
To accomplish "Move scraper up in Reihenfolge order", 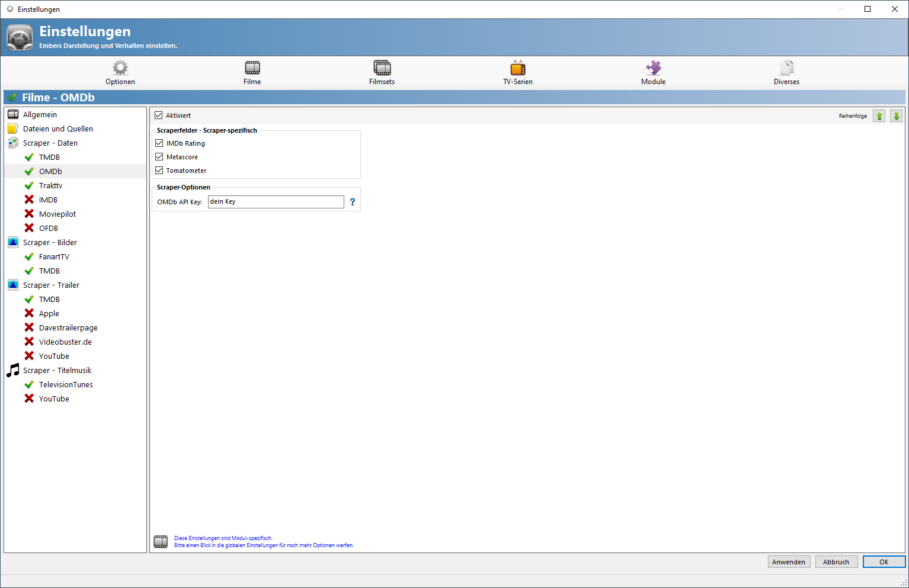I will click(x=879, y=116).
